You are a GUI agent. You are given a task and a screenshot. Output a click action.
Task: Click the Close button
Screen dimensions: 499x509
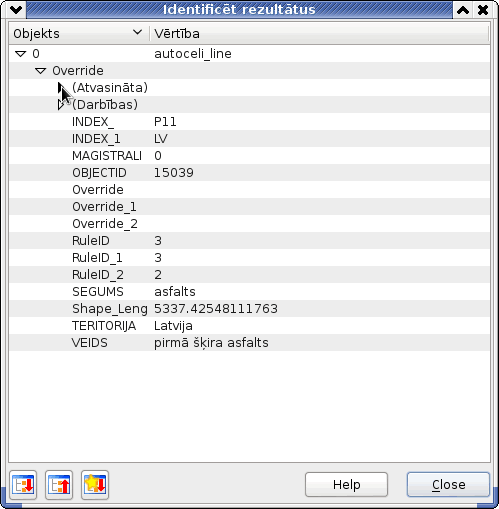[448, 485]
